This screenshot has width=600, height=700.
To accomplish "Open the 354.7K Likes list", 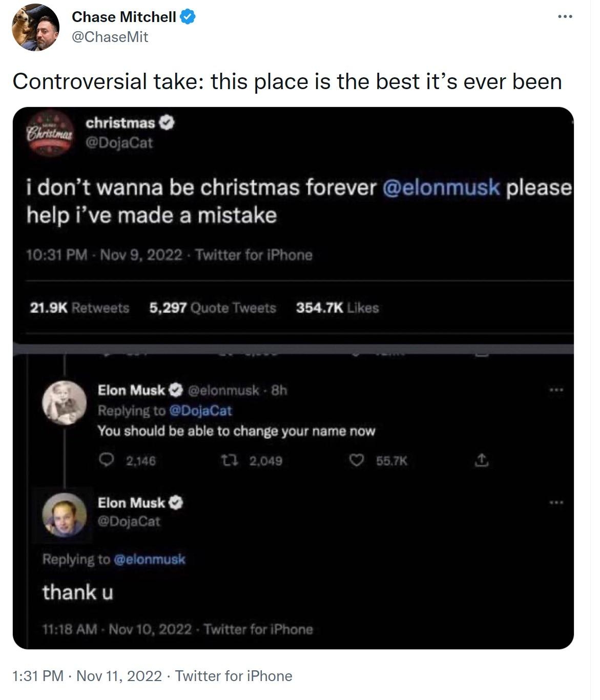I will [337, 308].
